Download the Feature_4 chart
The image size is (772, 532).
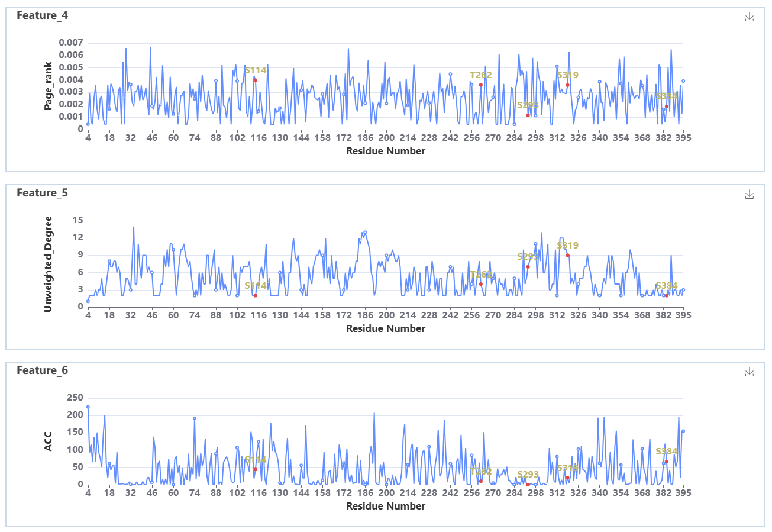point(750,17)
